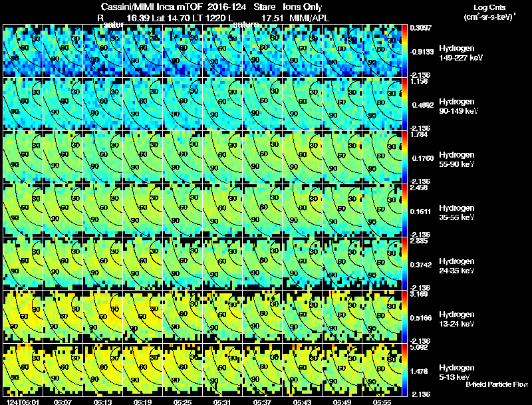Click the 0.3097 color scale maximum
The image size is (532, 405).
[421, 28]
